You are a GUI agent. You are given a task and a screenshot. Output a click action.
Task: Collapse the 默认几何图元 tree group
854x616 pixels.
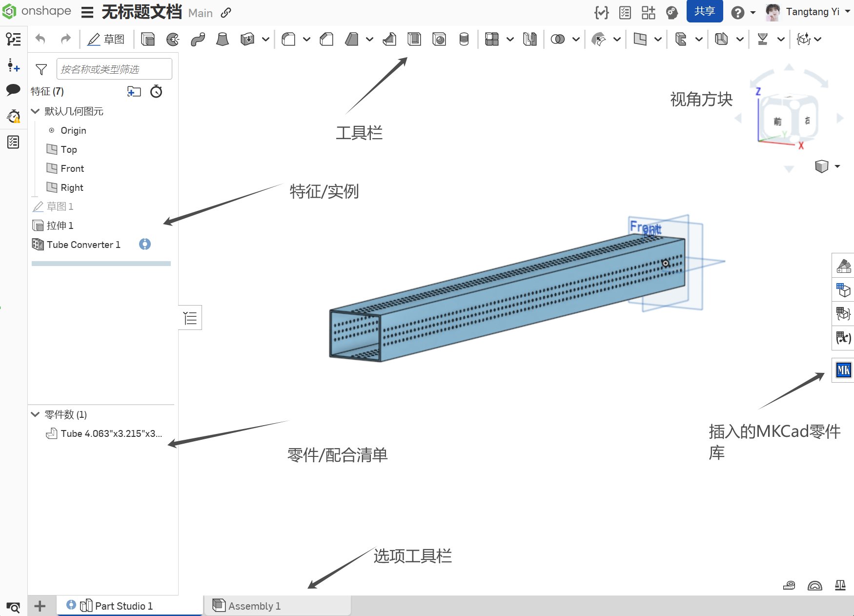[35, 111]
